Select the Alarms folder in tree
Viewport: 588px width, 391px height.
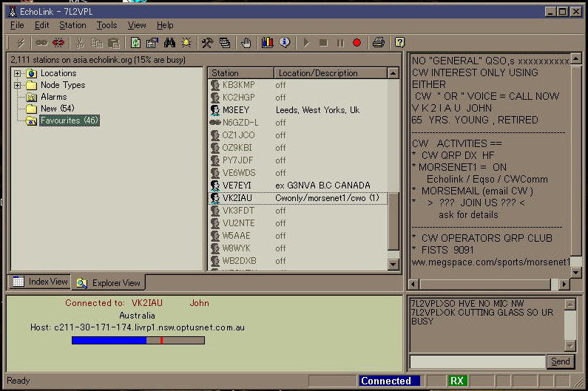pos(54,97)
